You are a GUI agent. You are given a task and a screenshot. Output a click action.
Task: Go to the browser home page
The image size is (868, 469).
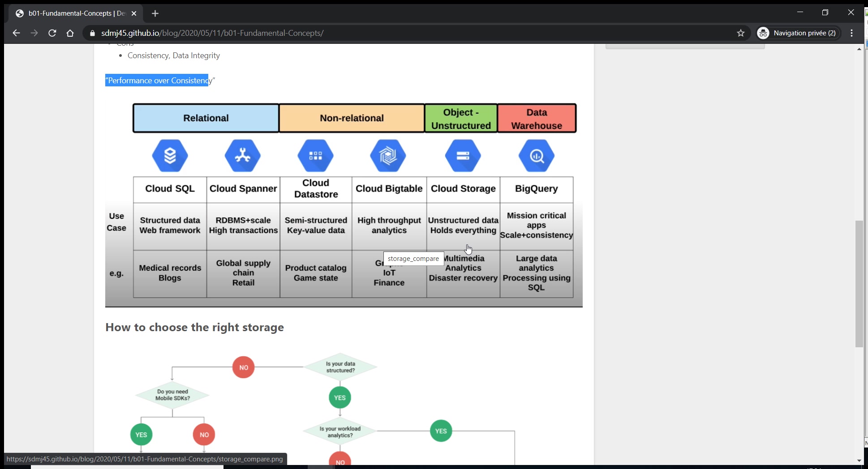(70, 33)
